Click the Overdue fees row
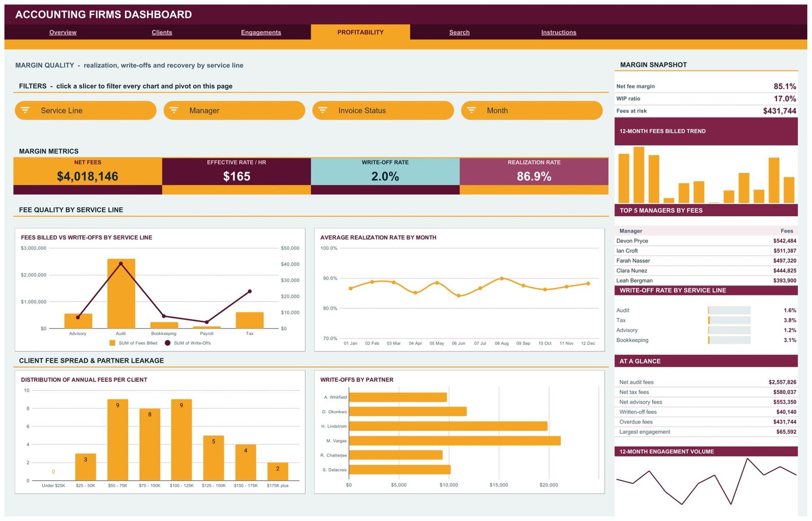The image size is (812, 521). click(x=706, y=421)
